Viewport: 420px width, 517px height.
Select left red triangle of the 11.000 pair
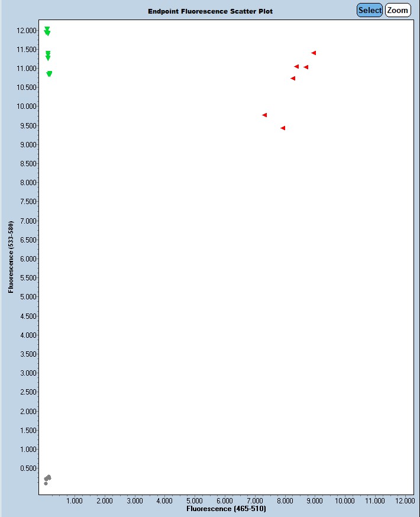pos(296,66)
